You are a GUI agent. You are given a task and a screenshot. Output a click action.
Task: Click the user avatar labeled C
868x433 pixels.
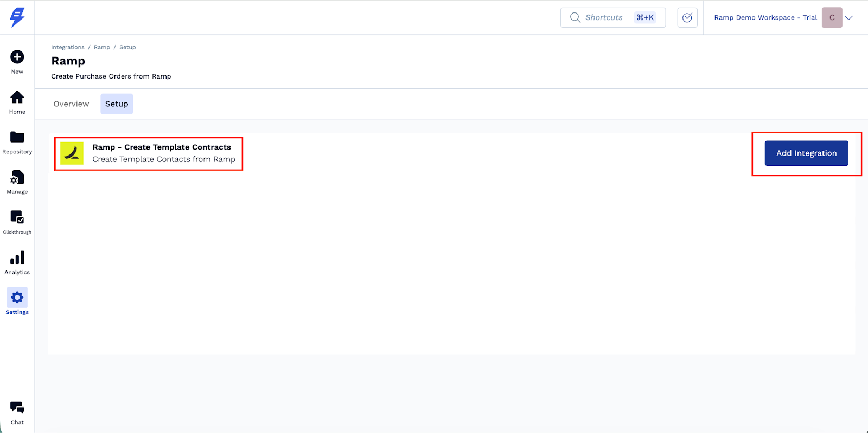(x=832, y=17)
